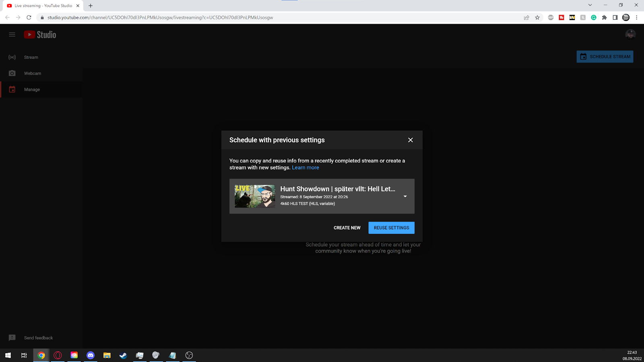Open a new browser tab
The height and width of the screenshot is (362, 644).
click(91, 6)
